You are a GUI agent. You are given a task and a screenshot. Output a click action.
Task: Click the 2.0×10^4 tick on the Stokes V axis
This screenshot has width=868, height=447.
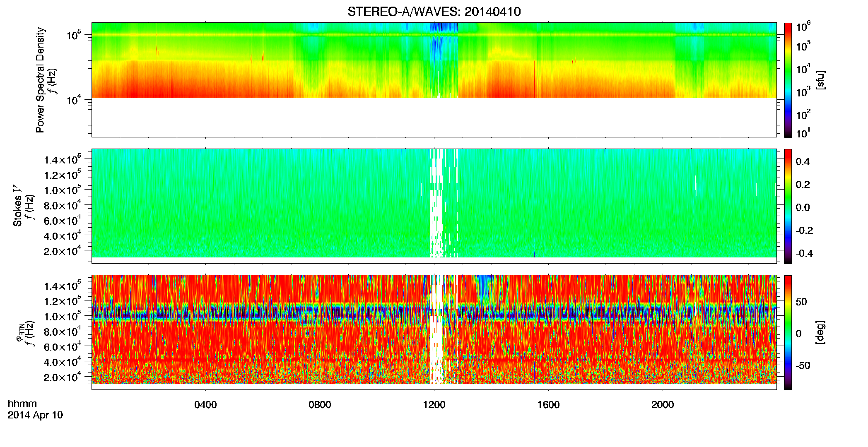[63, 251]
